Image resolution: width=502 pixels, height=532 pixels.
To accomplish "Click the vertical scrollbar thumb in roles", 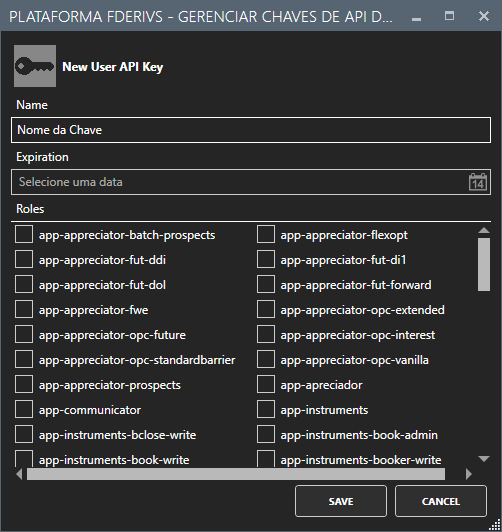I will pyautogui.click(x=484, y=264).
